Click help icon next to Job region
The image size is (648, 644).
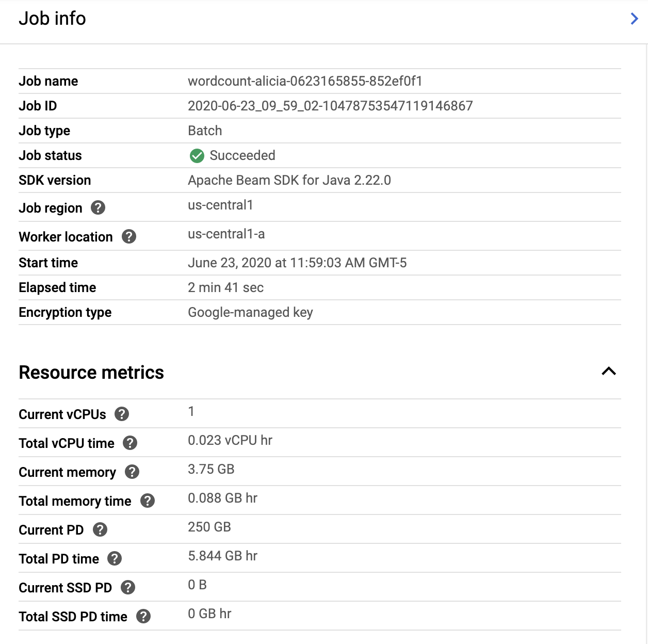98,208
